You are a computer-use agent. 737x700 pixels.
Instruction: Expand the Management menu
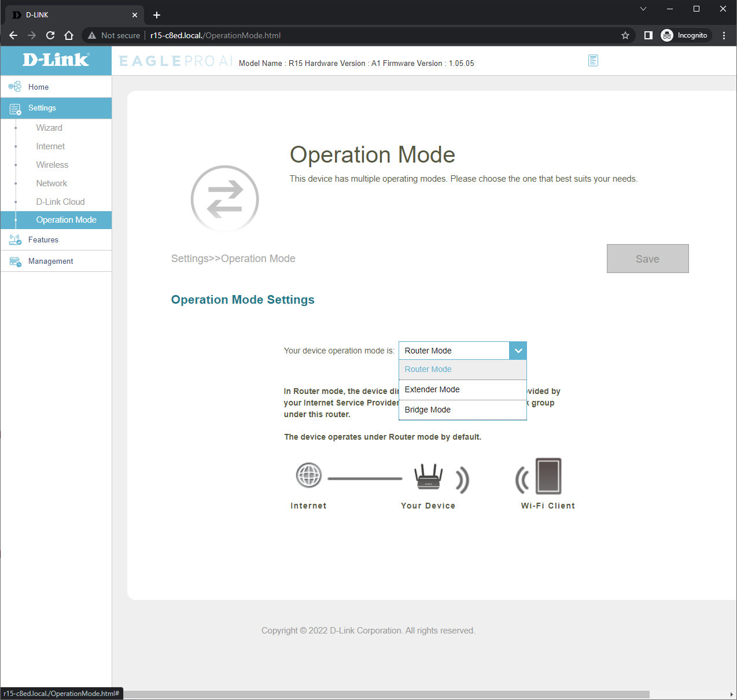56,261
